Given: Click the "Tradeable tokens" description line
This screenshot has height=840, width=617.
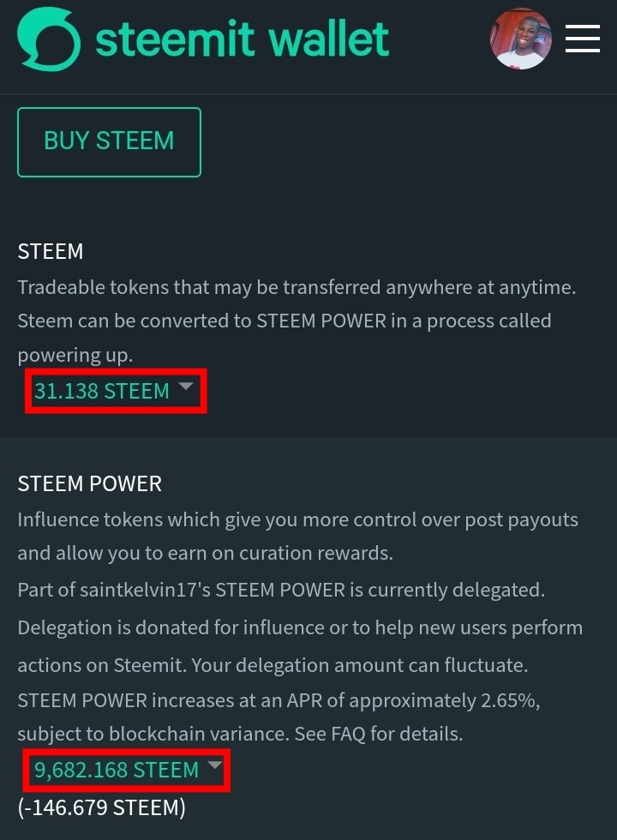Looking at the screenshot, I should [297, 287].
